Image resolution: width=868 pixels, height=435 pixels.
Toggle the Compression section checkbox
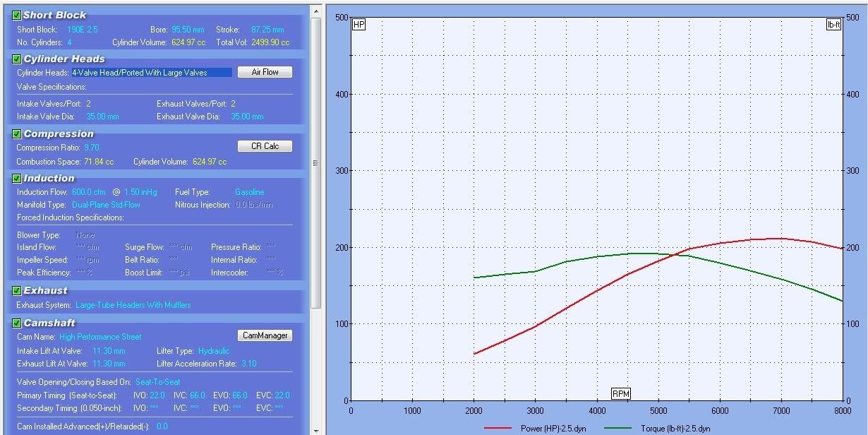coord(17,133)
